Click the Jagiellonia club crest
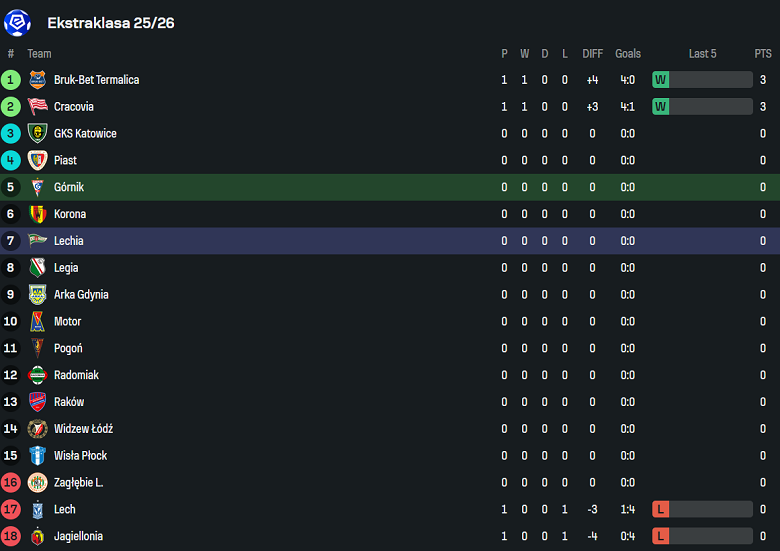 click(x=38, y=536)
